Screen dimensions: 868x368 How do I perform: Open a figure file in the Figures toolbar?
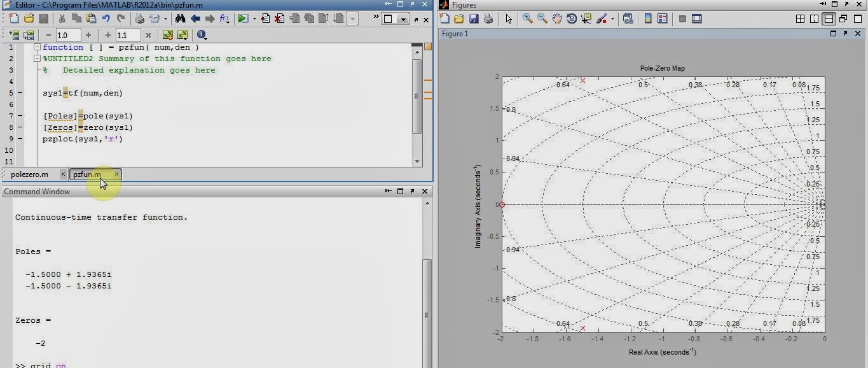point(458,19)
